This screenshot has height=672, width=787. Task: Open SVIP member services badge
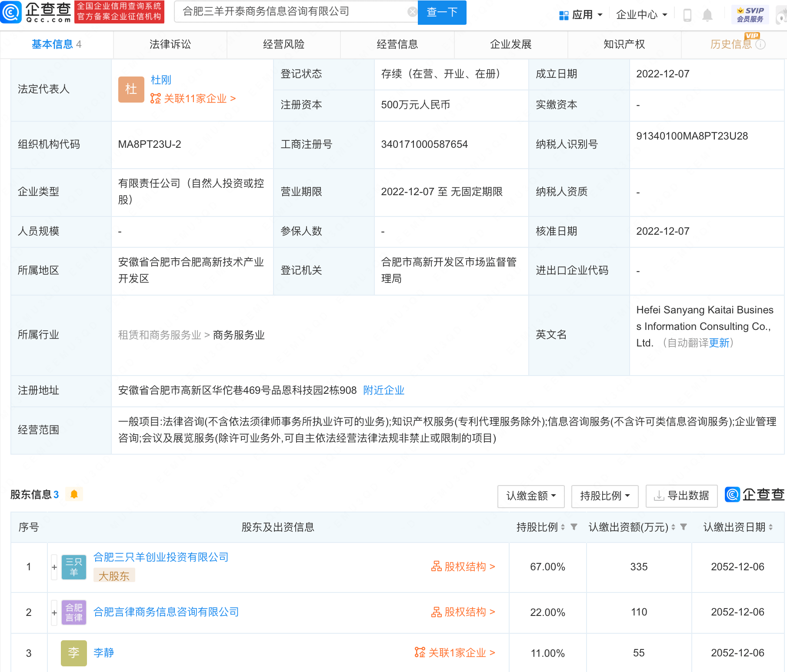pyautogui.click(x=750, y=15)
